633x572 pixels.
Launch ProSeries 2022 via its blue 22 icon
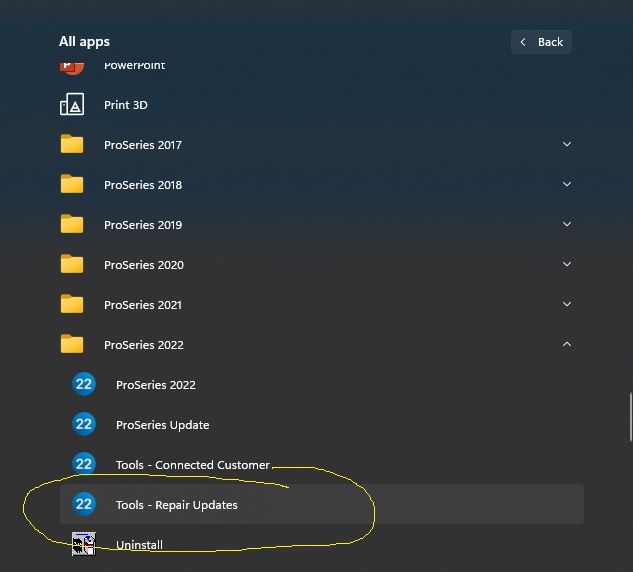point(84,385)
